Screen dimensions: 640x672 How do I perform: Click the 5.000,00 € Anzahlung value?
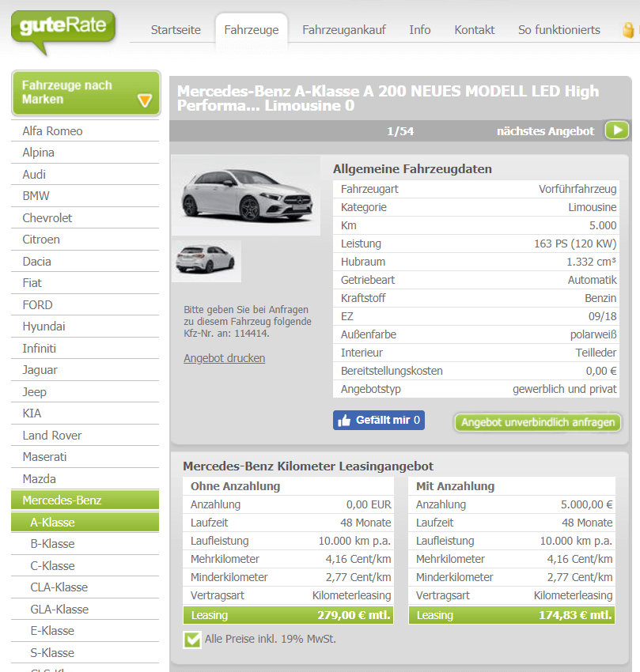[x=586, y=504]
